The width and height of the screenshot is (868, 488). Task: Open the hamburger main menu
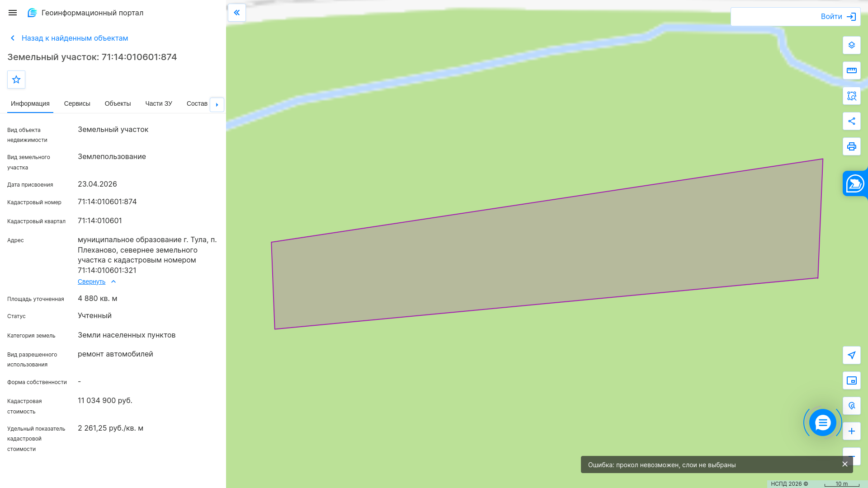tap(13, 13)
